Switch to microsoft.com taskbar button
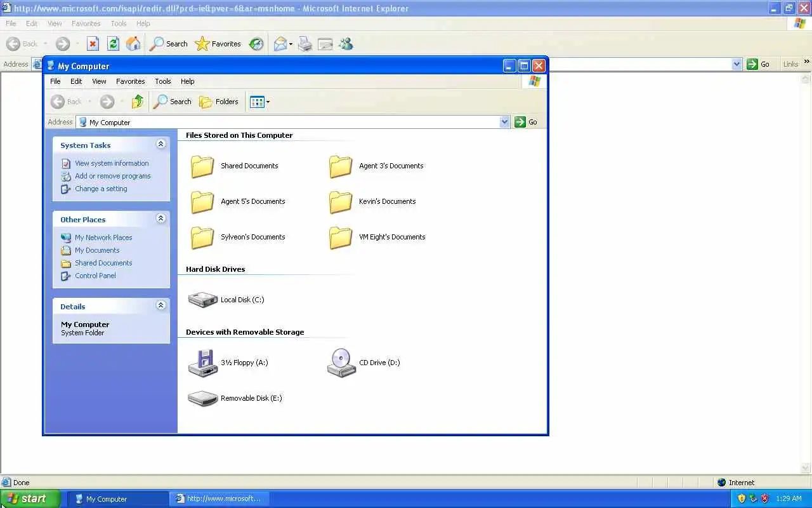This screenshot has height=508, width=812. (219, 499)
